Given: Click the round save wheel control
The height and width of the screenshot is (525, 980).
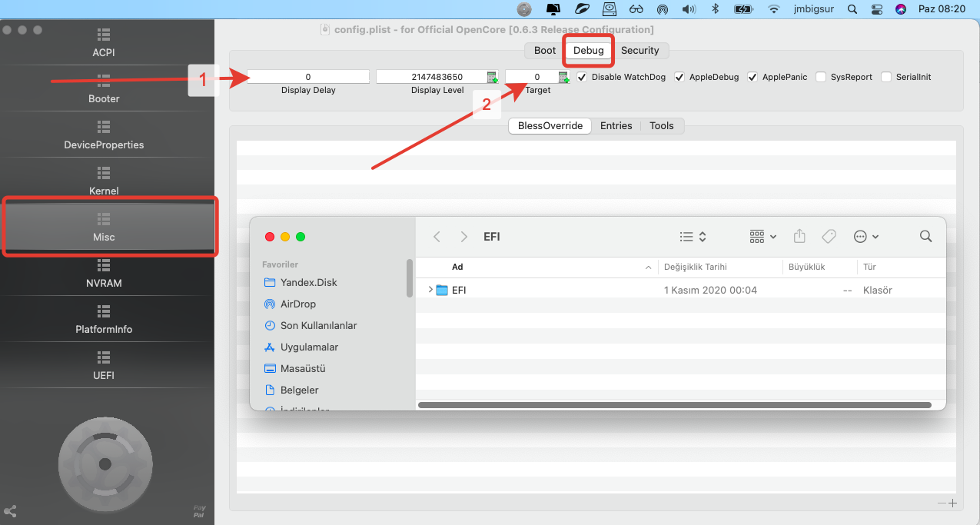Looking at the screenshot, I should 105,464.
